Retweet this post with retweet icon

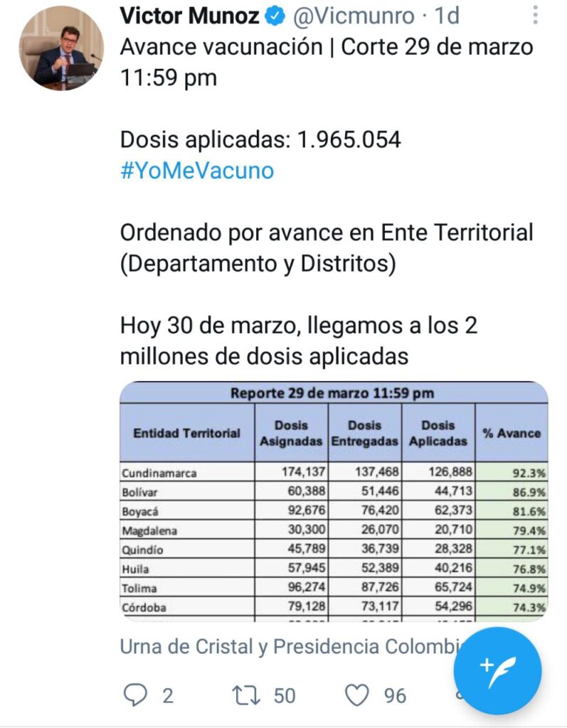tap(247, 694)
